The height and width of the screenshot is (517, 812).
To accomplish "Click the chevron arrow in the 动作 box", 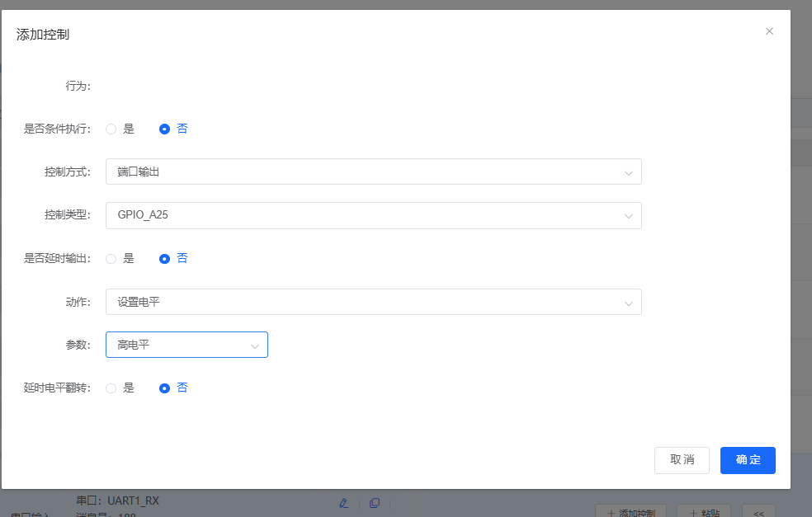I will point(628,303).
